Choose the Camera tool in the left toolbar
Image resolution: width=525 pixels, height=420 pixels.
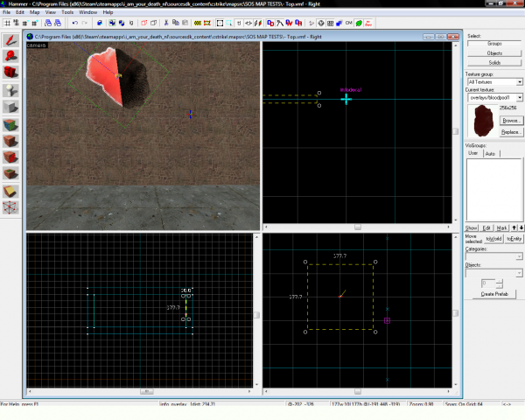[10, 73]
